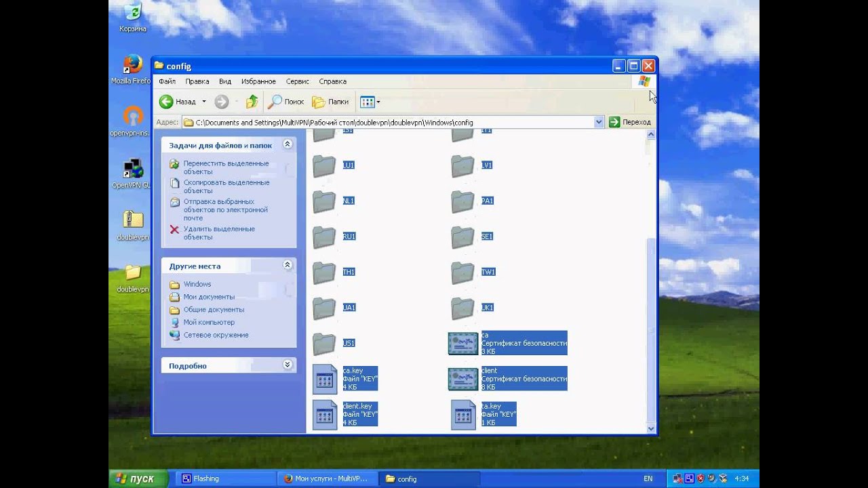Select the ca security certificate file
The image size is (868, 488).
point(507,344)
